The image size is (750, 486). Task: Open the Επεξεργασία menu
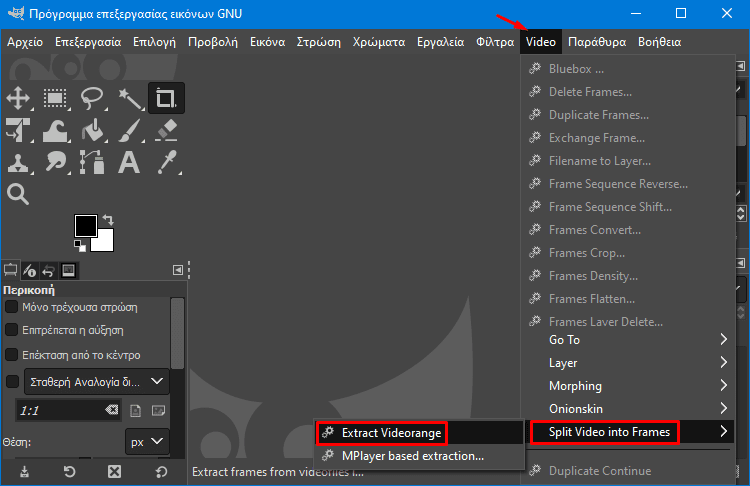pyautogui.click(x=88, y=42)
